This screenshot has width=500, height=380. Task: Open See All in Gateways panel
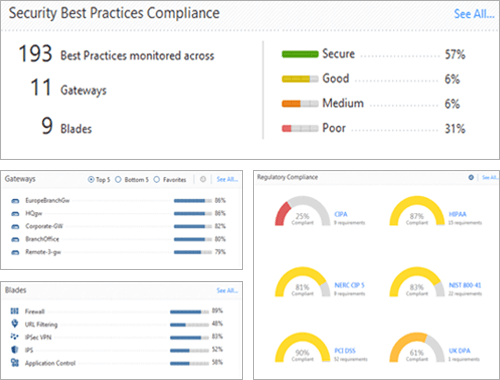point(227,179)
